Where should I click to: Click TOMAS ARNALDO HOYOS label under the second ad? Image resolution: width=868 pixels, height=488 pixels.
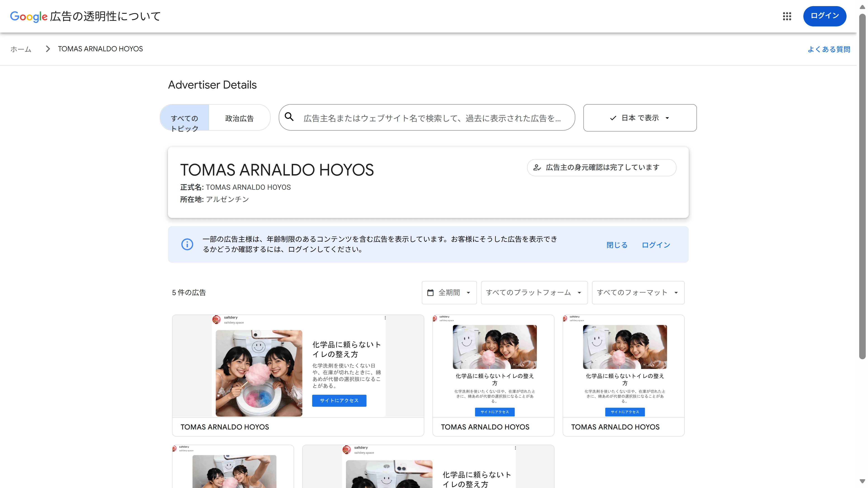485,427
